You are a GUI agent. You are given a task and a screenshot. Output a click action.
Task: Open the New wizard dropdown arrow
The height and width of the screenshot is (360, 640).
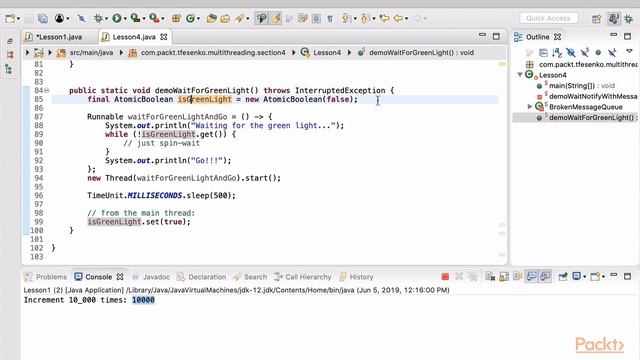pos(18,19)
